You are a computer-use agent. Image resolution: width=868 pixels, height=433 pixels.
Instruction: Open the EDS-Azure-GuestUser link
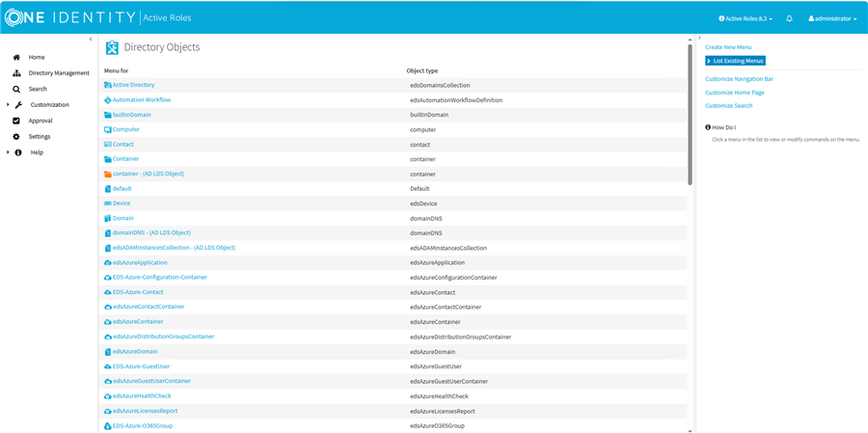tap(141, 366)
